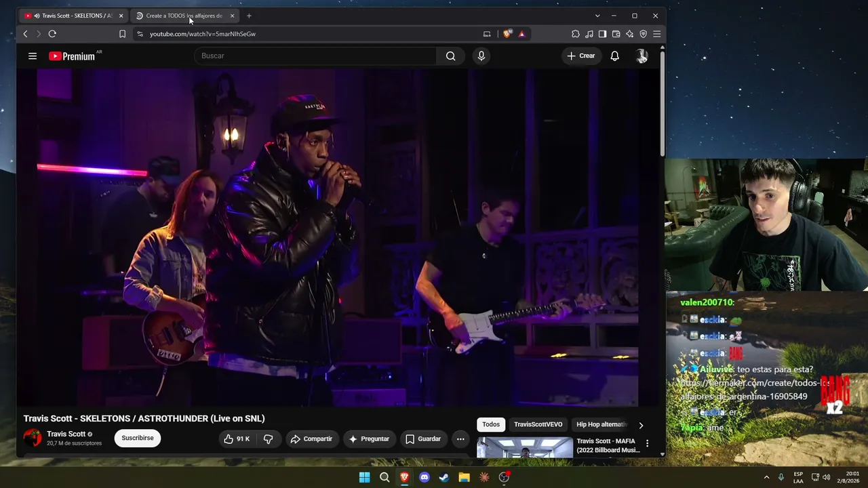Image resolution: width=868 pixels, height=488 pixels.
Task: Click the Compartir share button
Action: (x=311, y=439)
